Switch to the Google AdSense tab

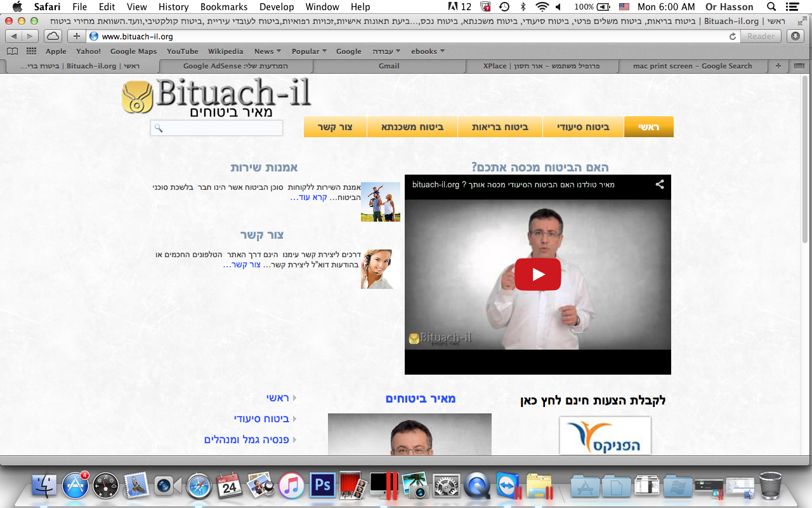pyautogui.click(x=236, y=66)
